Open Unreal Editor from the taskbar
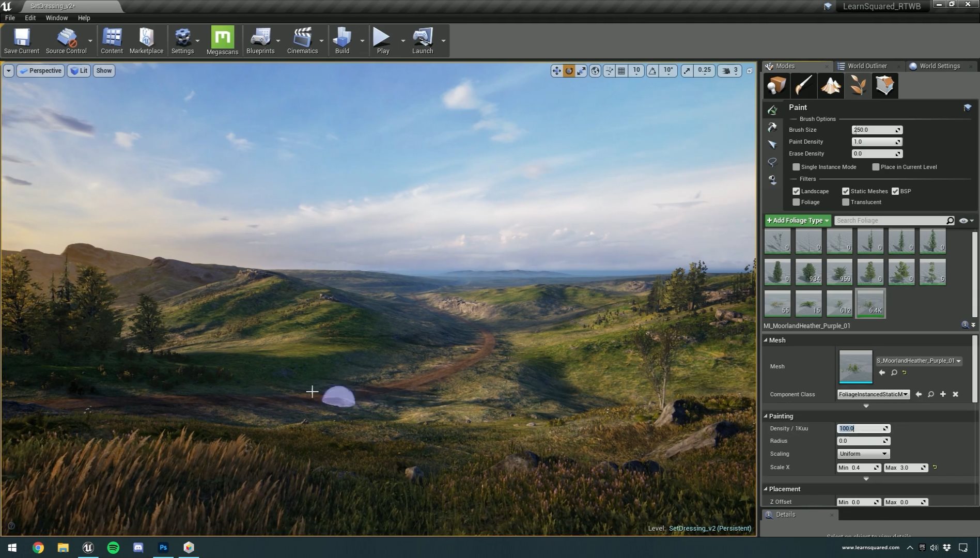The height and width of the screenshot is (558, 980). pyautogui.click(x=88, y=548)
